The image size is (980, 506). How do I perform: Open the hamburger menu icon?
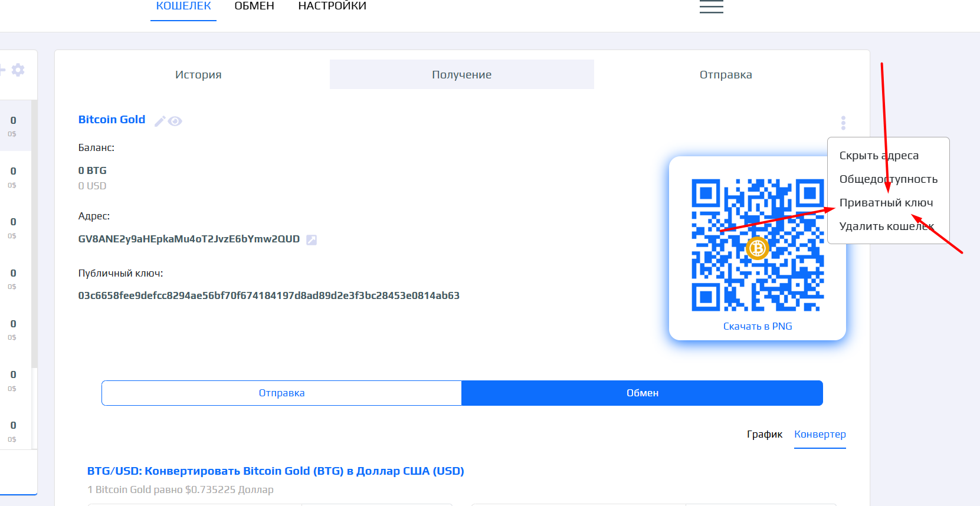point(711,6)
